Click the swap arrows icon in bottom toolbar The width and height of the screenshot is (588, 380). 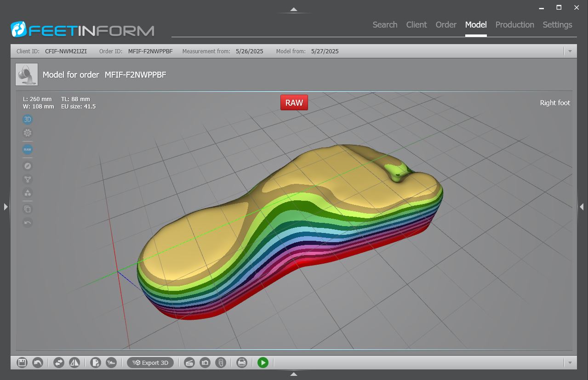[59, 363]
